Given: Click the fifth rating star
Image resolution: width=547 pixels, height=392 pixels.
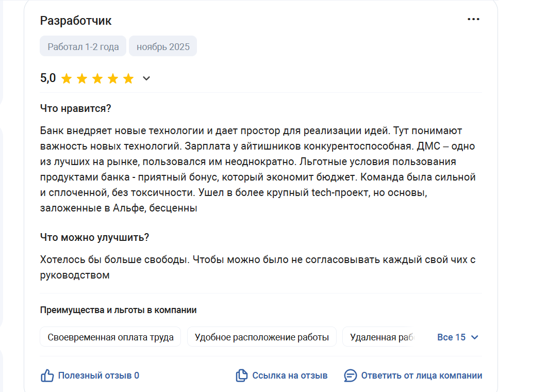Looking at the screenshot, I should (x=128, y=79).
